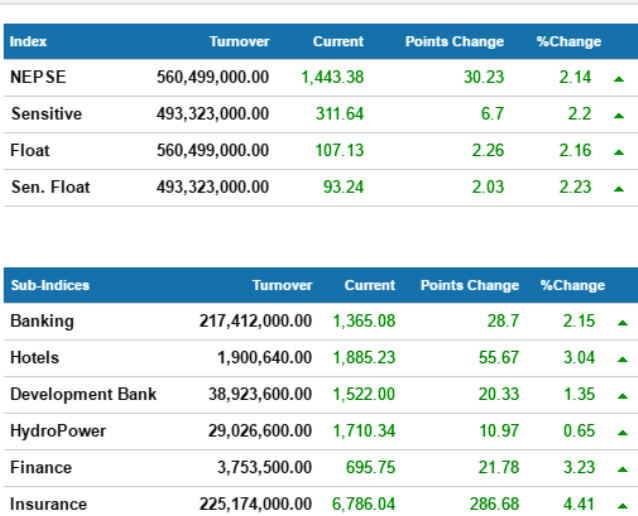
Task: Click HydroPower current value 1,710.34
Action: [364, 431]
